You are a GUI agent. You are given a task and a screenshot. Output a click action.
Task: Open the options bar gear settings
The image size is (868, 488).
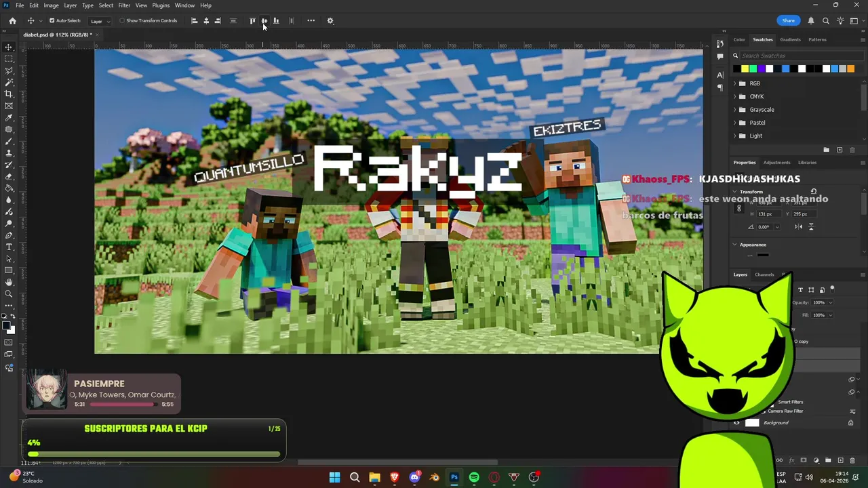330,20
